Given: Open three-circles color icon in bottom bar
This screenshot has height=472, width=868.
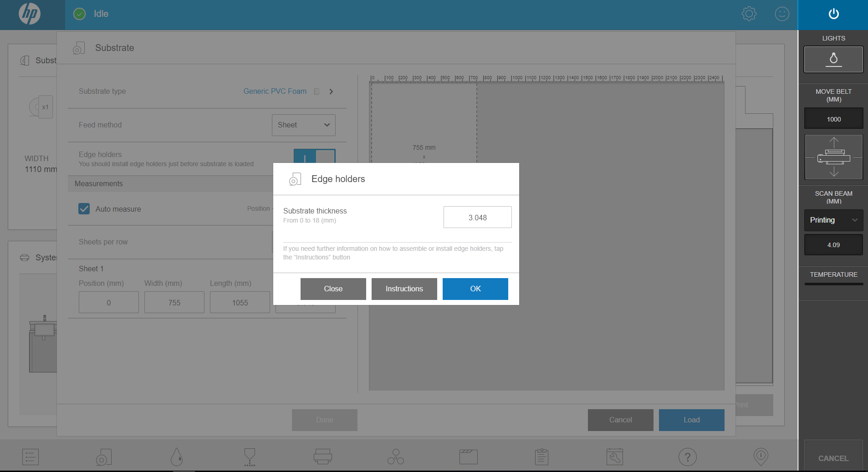Looking at the screenshot, I should coord(396,457).
